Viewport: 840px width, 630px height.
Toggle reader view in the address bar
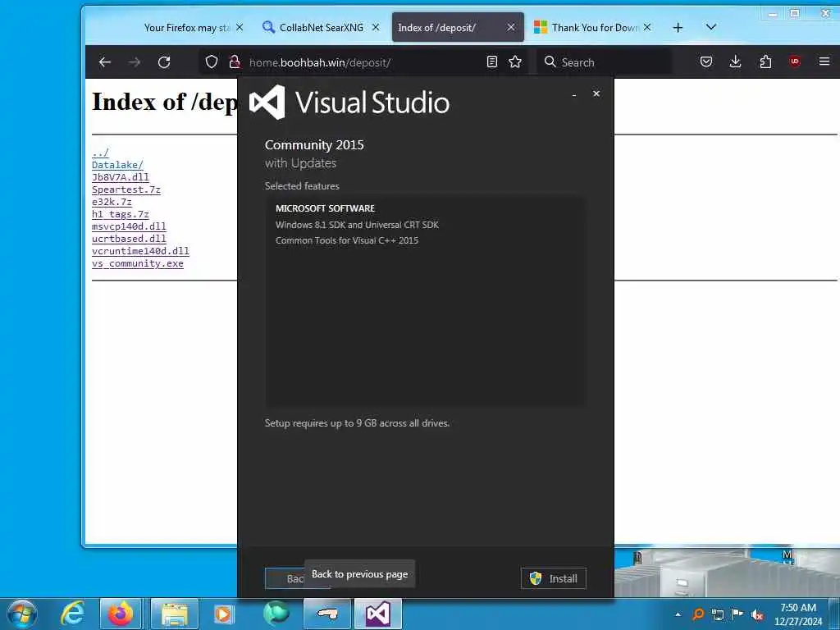[x=492, y=62]
